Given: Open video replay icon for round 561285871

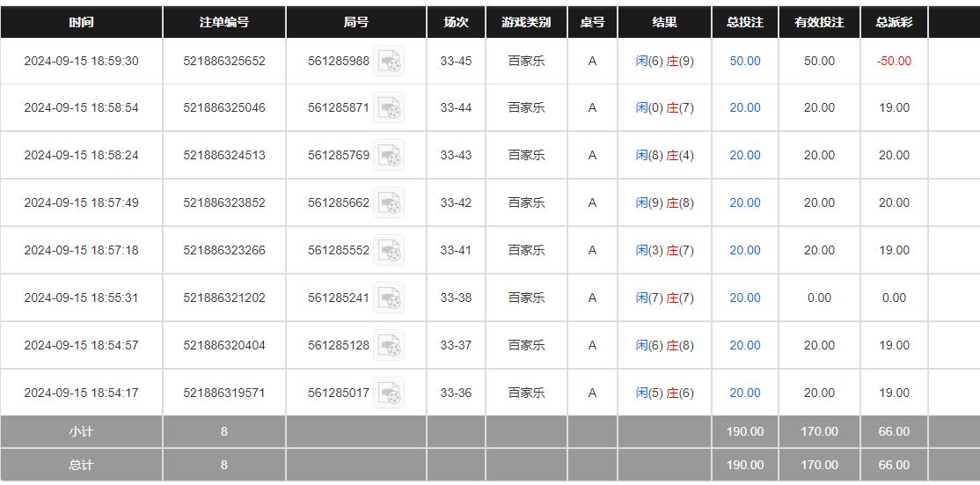Looking at the screenshot, I should (389, 108).
